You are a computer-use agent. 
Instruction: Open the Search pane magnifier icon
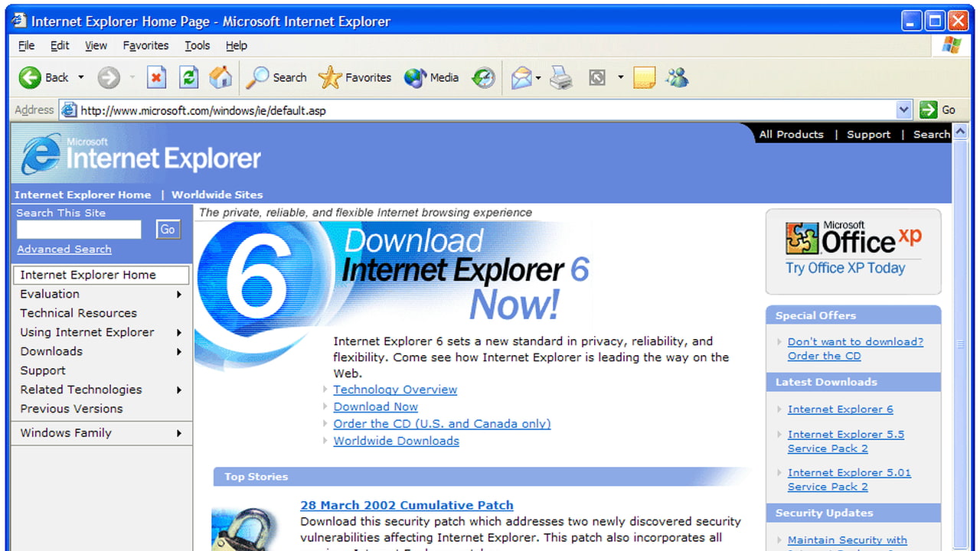(x=257, y=77)
